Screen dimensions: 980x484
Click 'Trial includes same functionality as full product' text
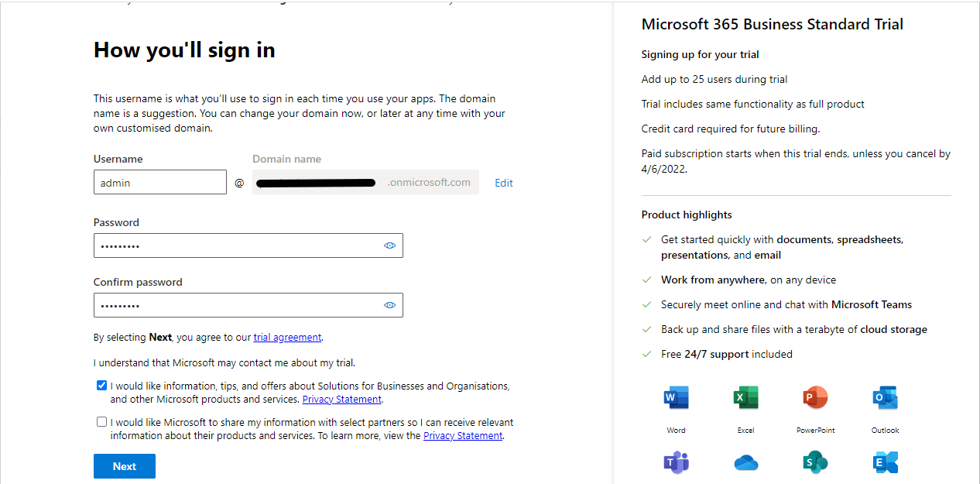pos(753,104)
